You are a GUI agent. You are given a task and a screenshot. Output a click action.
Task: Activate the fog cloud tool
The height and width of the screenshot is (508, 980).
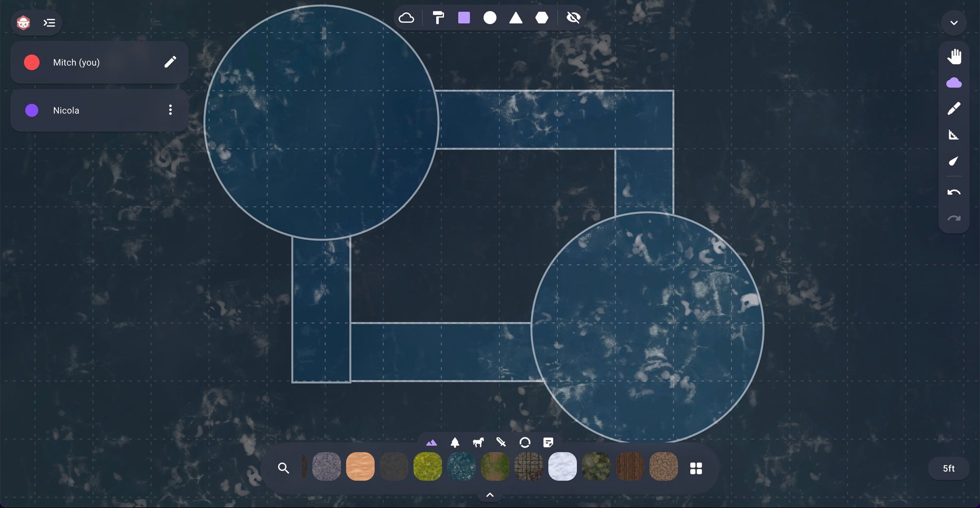pyautogui.click(x=954, y=82)
